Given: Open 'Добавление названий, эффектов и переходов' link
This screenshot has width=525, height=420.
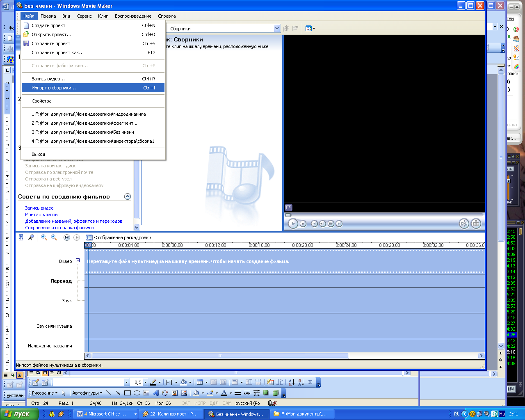Looking at the screenshot, I should click(x=74, y=221).
